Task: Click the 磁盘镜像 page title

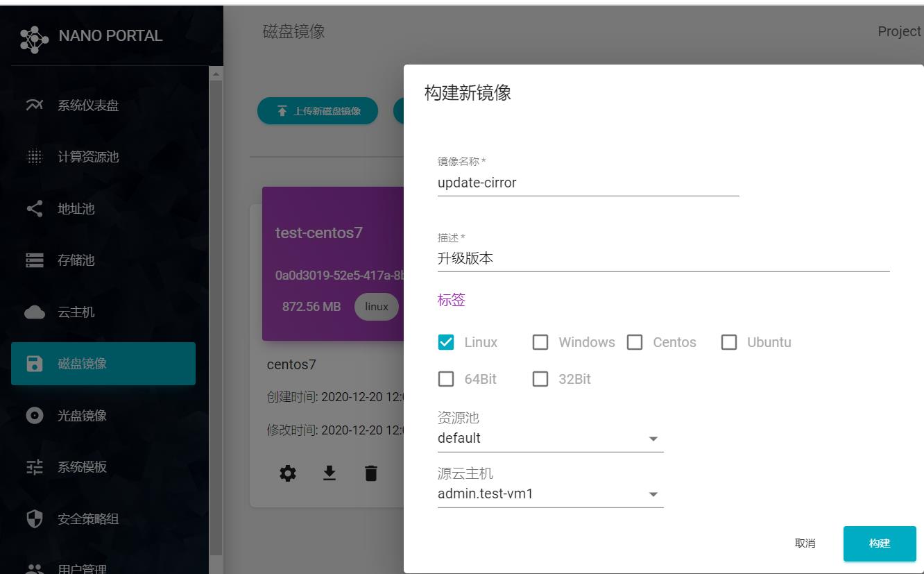Action: pyautogui.click(x=293, y=32)
